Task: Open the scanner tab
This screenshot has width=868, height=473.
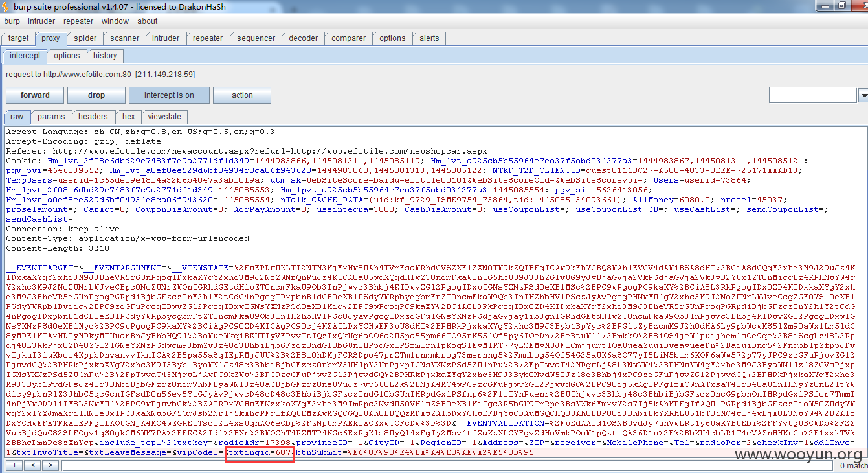Action: [125, 38]
